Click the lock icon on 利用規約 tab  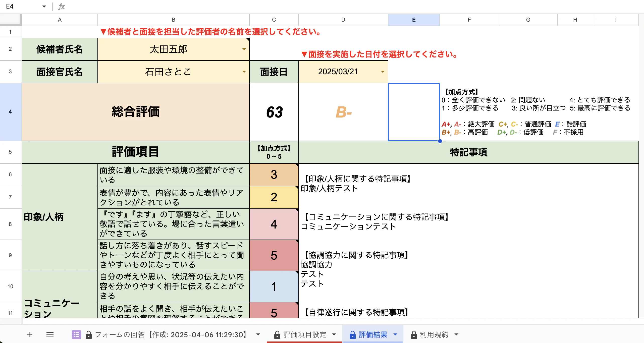click(x=414, y=334)
